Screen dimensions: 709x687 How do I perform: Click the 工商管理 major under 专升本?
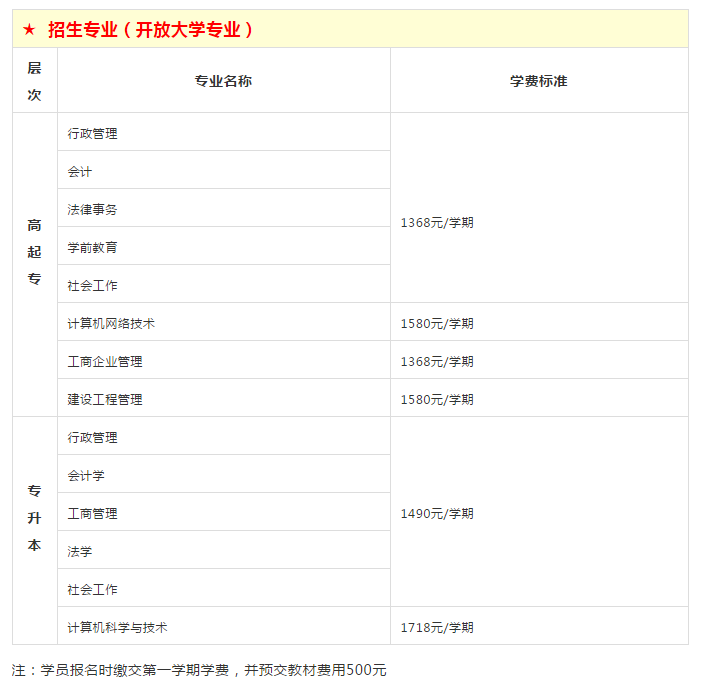click(92, 513)
